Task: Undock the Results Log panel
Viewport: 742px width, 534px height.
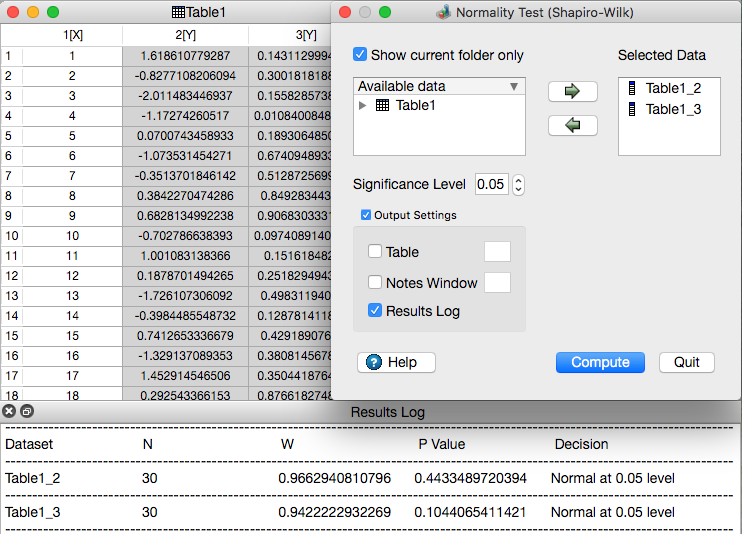Action: (x=27, y=411)
